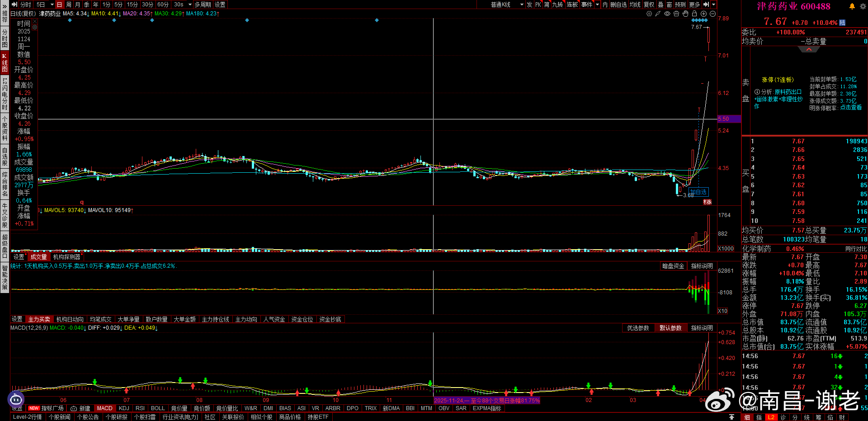Switch to the 周 weekly period tab
The width and height of the screenshot is (868, 421).
pyautogui.click(x=69, y=5)
